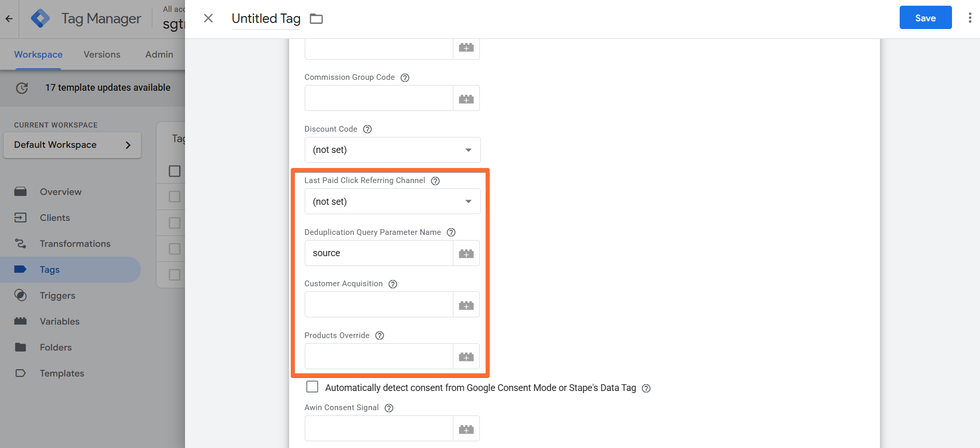Screen dimensions: 980x448
Task: Click the help icon next to Awin Consent Signal
Action: click(389, 408)
